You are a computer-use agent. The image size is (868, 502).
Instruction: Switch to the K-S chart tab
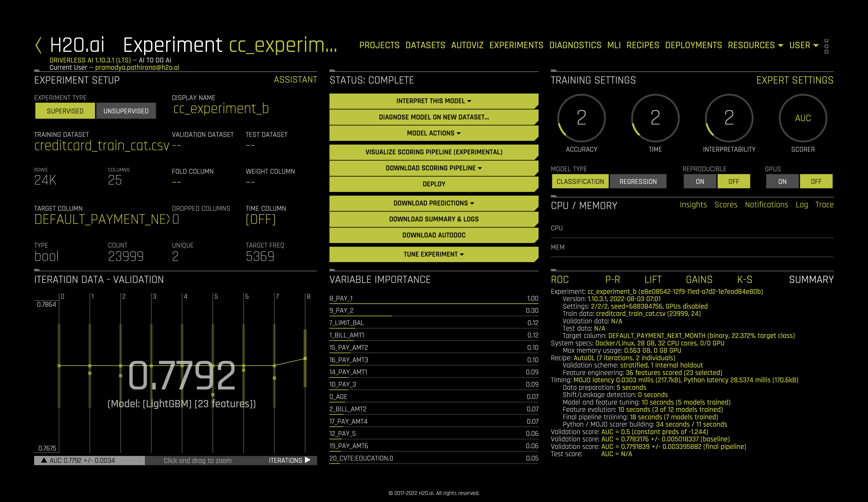click(x=744, y=279)
